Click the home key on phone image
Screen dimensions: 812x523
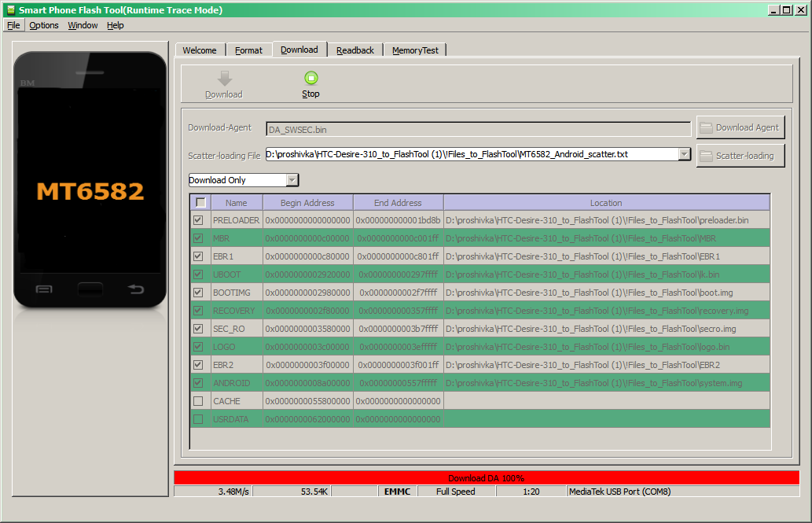90,289
